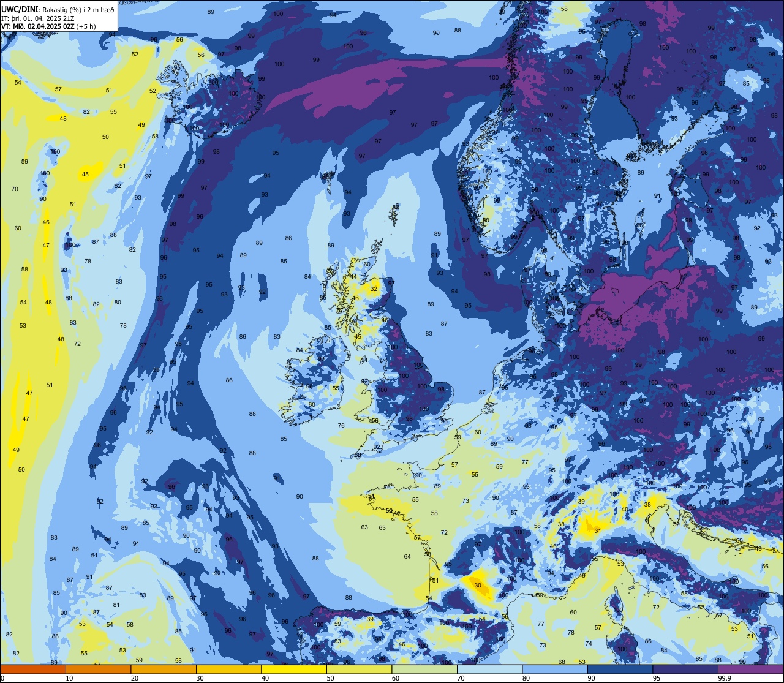Pick the pale green 60–70 legend segment
This screenshot has width=784, height=683.
click(424, 669)
